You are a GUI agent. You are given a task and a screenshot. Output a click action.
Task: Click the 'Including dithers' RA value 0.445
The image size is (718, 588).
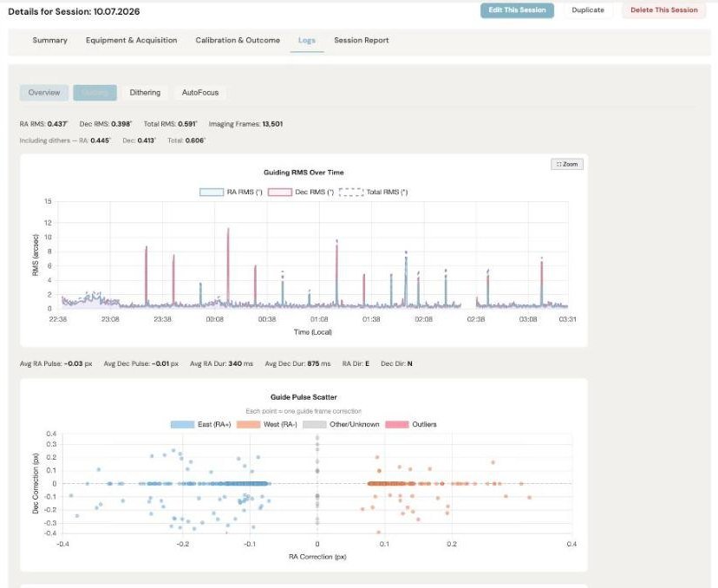[x=101, y=140]
